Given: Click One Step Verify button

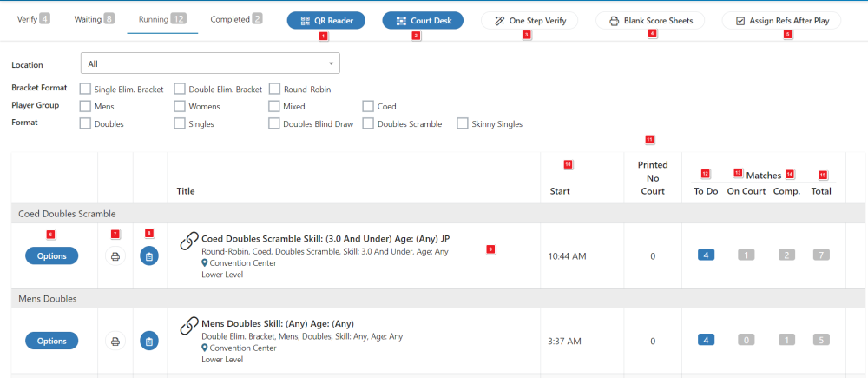Looking at the screenshot, I should (x=529, y=21).
